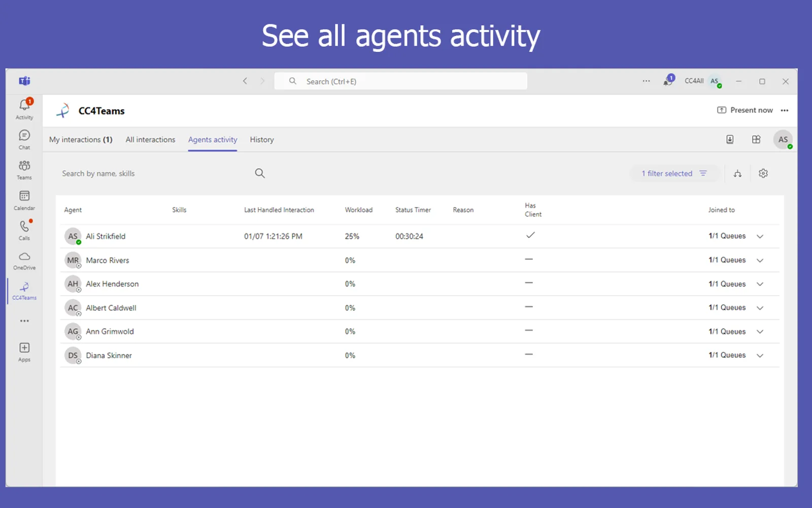Image resolution: width=812 pixels, height=508 pixels.
Task: Click the Status Timer column header
Action: (x=413, y=210)
